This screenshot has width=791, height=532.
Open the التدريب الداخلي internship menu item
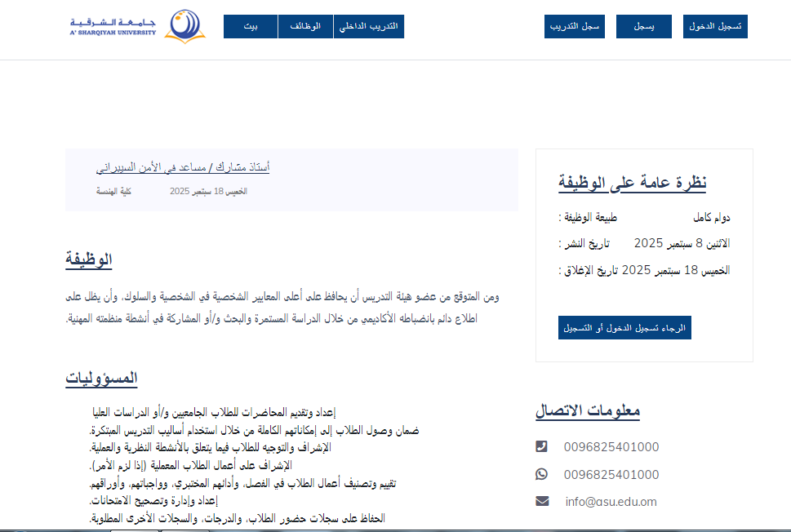[x=368, y=26]
